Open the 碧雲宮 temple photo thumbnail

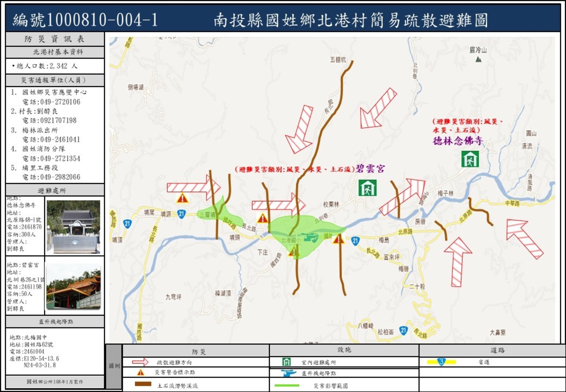click(x=74, y=287)
